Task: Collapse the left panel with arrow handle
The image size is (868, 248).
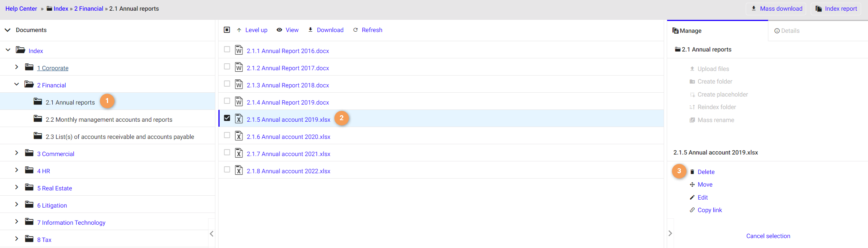Action: pos(212,234)
